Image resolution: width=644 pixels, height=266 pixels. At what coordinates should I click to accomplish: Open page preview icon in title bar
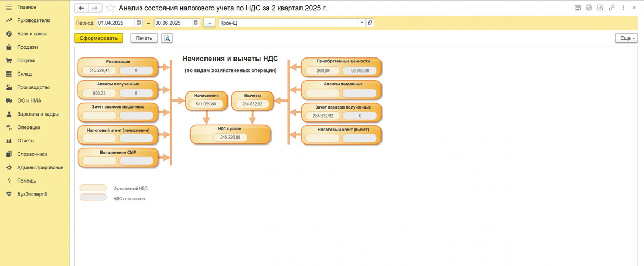tap(601, 8)
